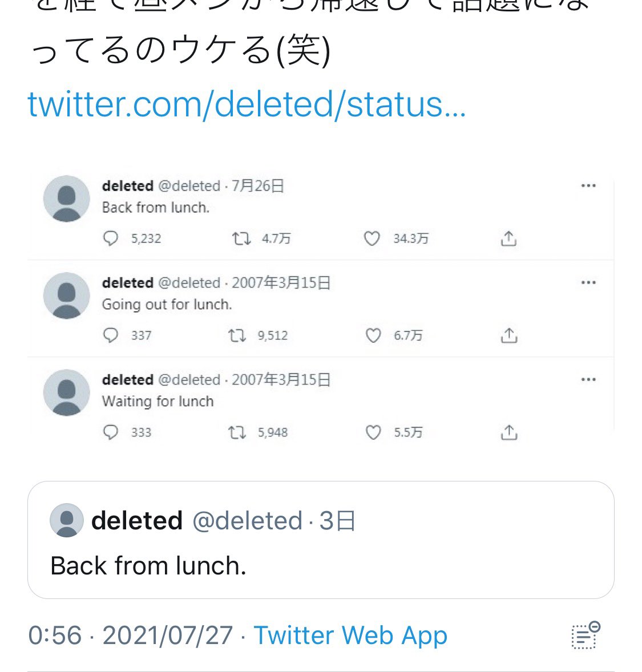Retweet the 'Waiting for lunch' tweet
Image resolution: width=642 pixels, height=672 pixels.
237,432
